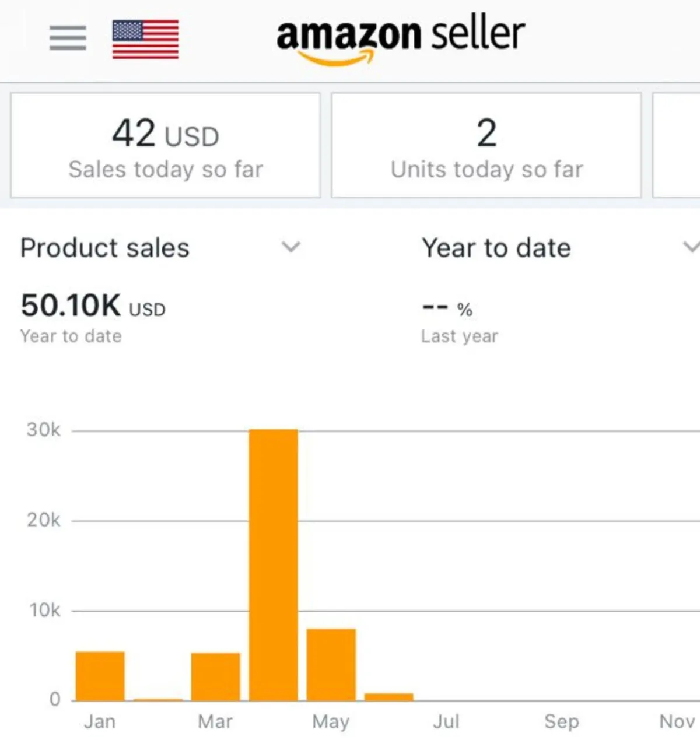Viewport: 700px width, 747px height.
Task: Tap the US flag marketplace icon
Action: (x=145, y=39)
